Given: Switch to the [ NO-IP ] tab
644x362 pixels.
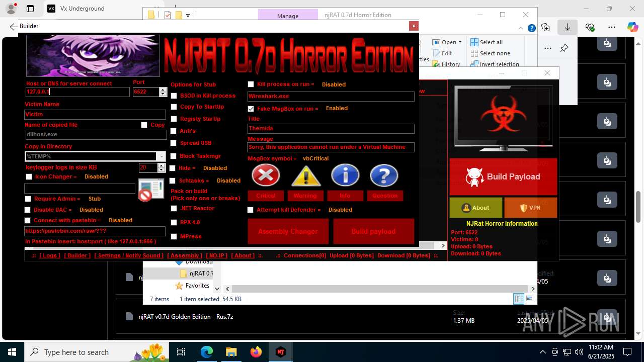Looking at the screenshot, I should 216,255.
